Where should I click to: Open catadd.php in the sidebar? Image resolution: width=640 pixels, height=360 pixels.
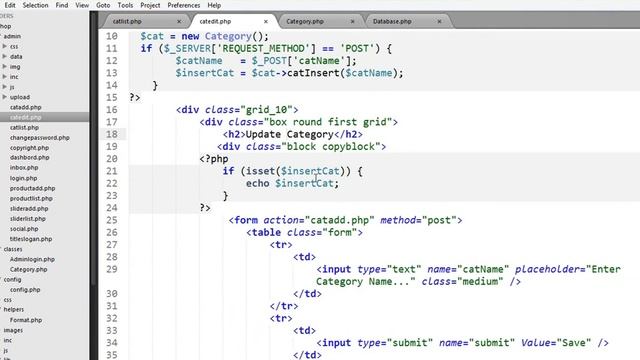26,107
